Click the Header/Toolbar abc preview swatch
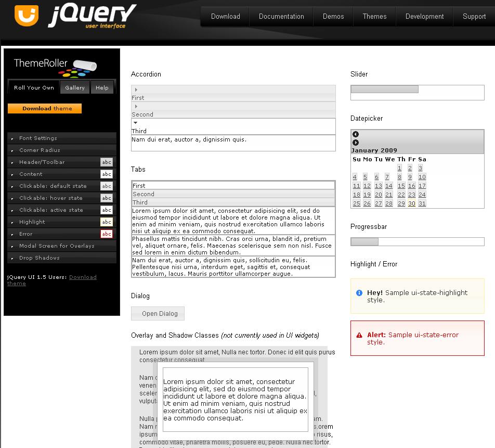This screenshot has height=448, width=495. tap(107, 162)
